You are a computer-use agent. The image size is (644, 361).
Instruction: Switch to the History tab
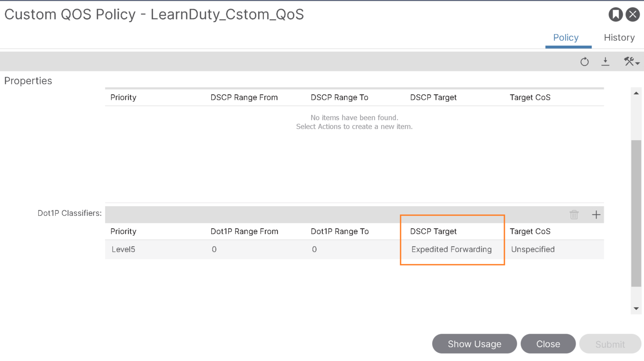click(619, 37)
